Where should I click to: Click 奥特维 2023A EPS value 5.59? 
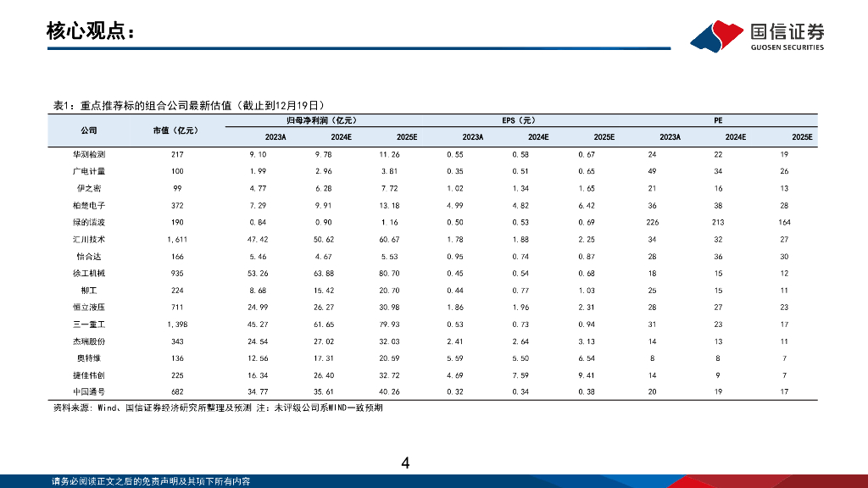455,358
